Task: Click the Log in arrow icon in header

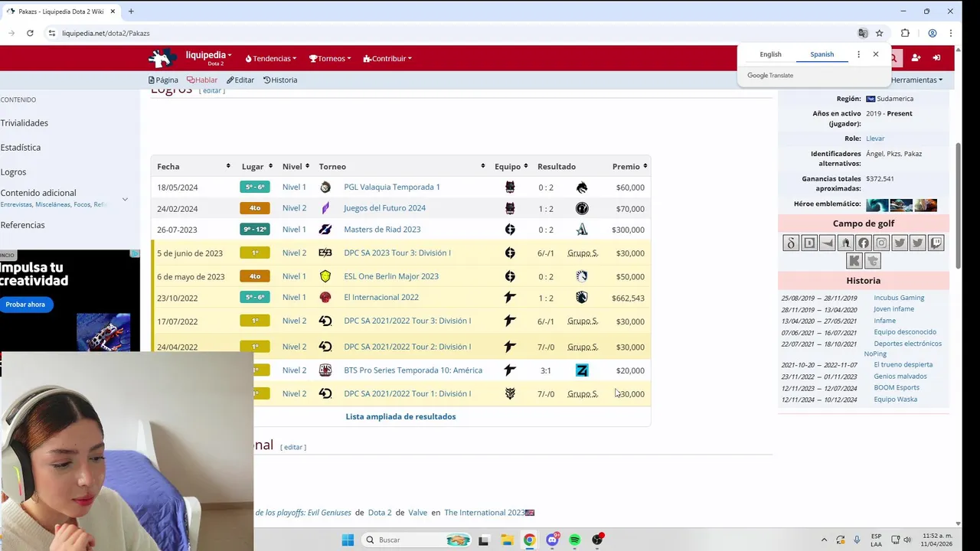Action: pos(936,58)
